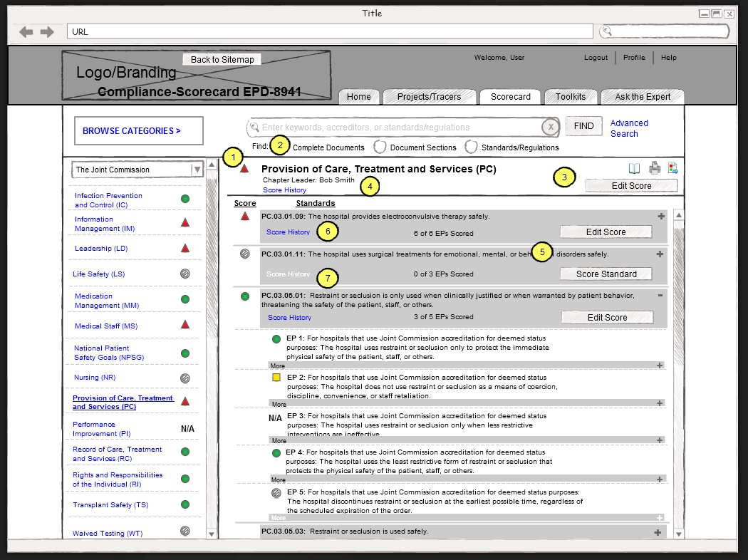Select the Scorecard tab
748x560 pixels.
[x=511, y=97]
